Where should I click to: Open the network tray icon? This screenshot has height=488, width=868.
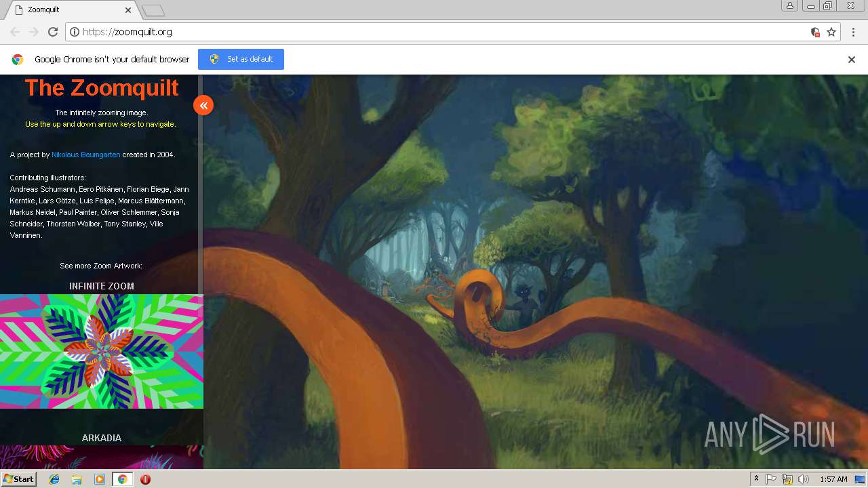click(787, 479)
